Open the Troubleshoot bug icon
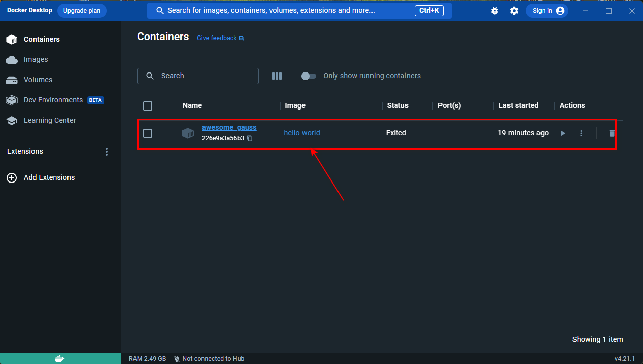This screenshot has width=643, height=364. pos(495,11)
